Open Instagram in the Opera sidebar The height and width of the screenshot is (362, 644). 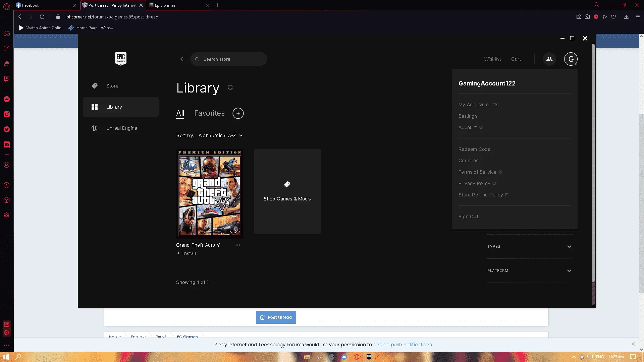(x=7, y=114)
